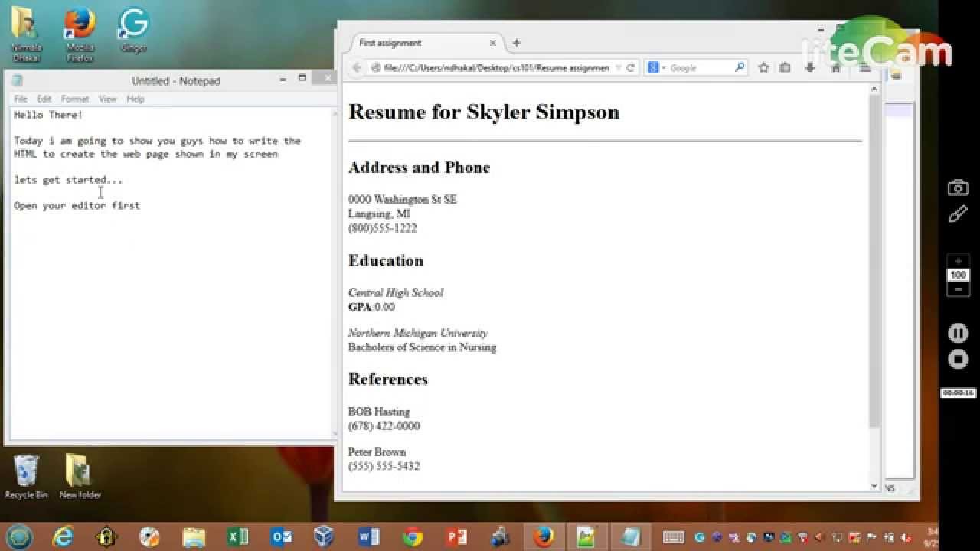Click Firefox page scrollbar up arrow
The image size is (980, 551).
874,90
